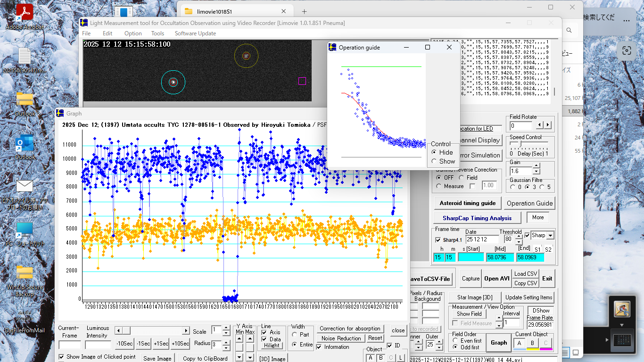The height and width of the screenshot is (362, 644).
Task: Open the Software Update menu
Action: [195, 33]
